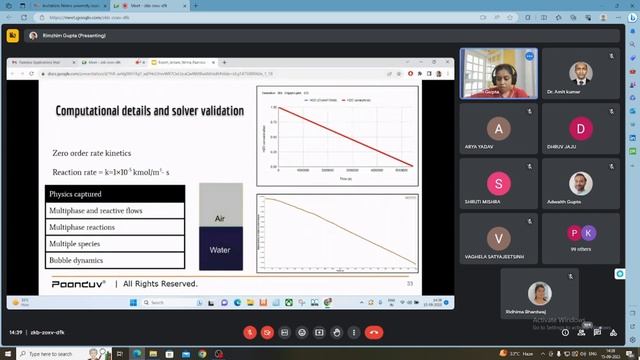The image size is (640, 360).
Task: Click the clock and date in taskbar
Action: point(611,353)
